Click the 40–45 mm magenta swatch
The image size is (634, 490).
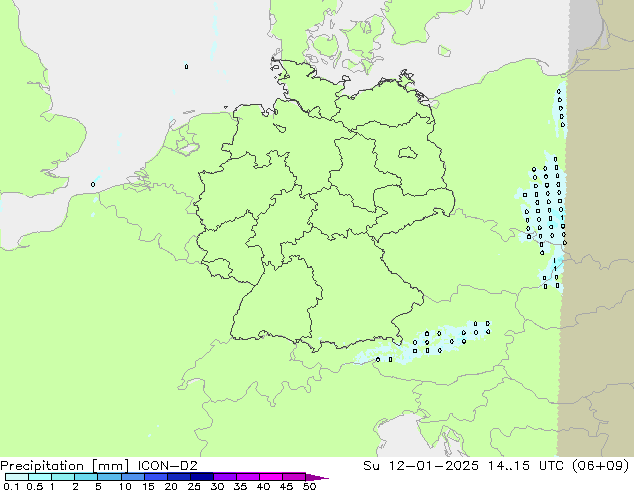tap(271, 477)
